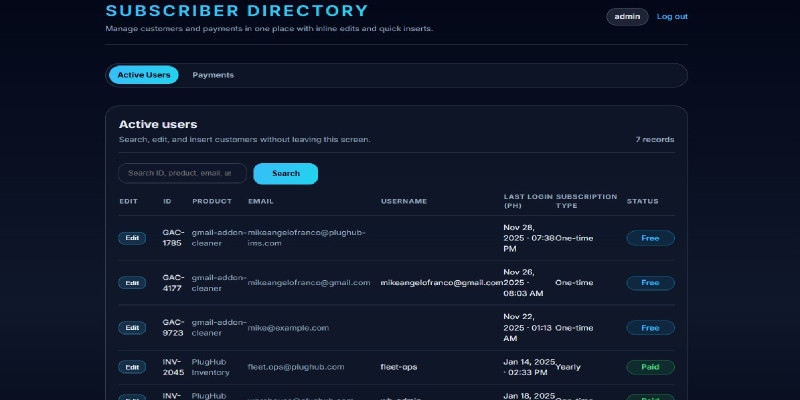The image size is (800, 400).
Task: Switch to the Payments tab
Action: click(213, 75)
